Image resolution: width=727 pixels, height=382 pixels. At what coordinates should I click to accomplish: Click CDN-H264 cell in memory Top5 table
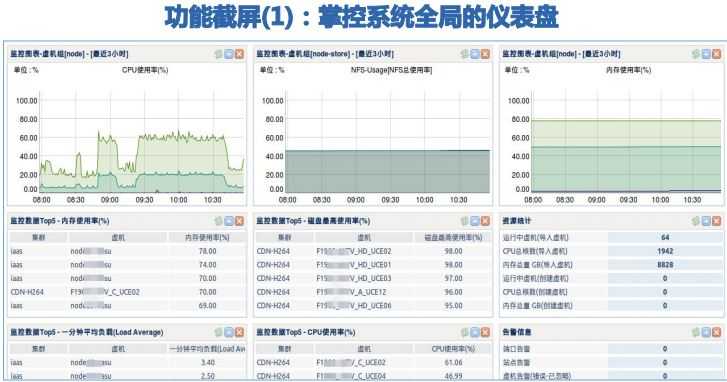click(27, 292)
